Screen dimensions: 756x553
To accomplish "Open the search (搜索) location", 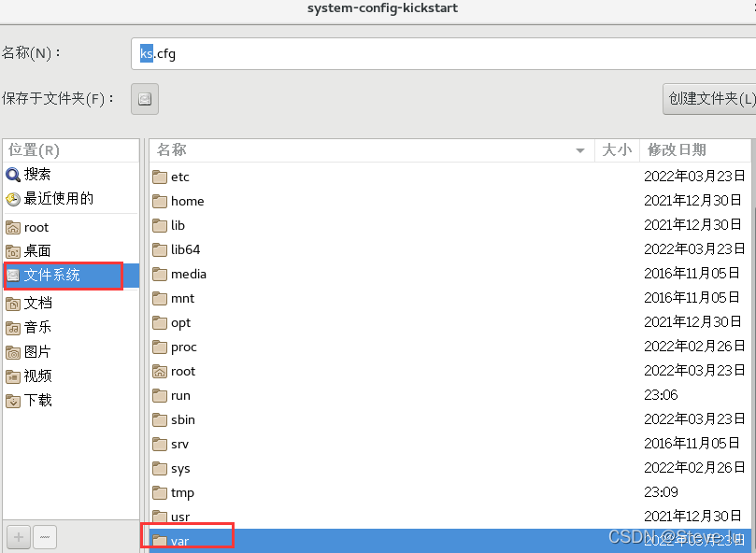I will (x=71, y=174).
